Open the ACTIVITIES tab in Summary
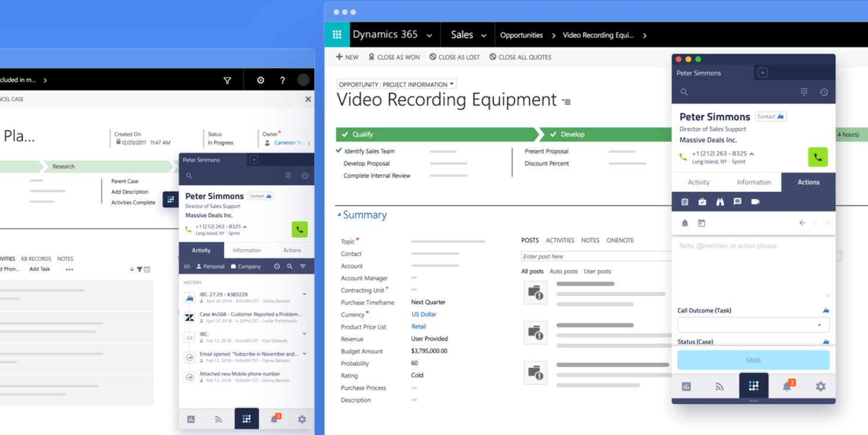Image resolution: width=868 pixels, height=435 pixels. click(x=560, y=240)
